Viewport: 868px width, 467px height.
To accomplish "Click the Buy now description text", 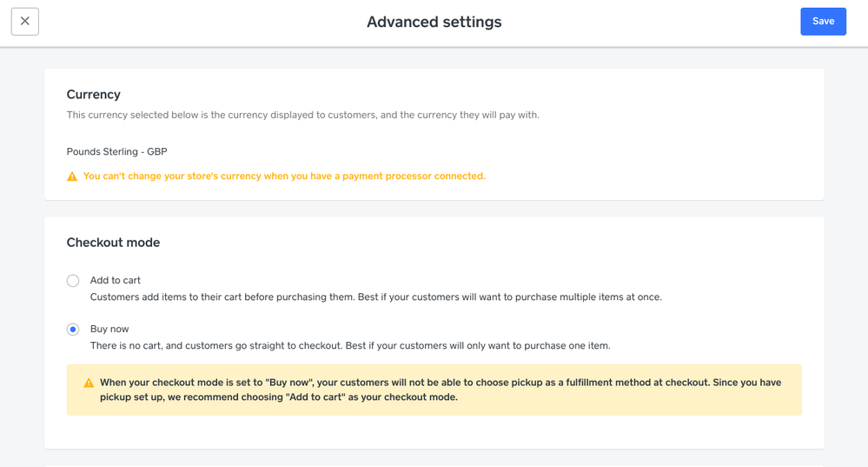I will tap(350, 345).
